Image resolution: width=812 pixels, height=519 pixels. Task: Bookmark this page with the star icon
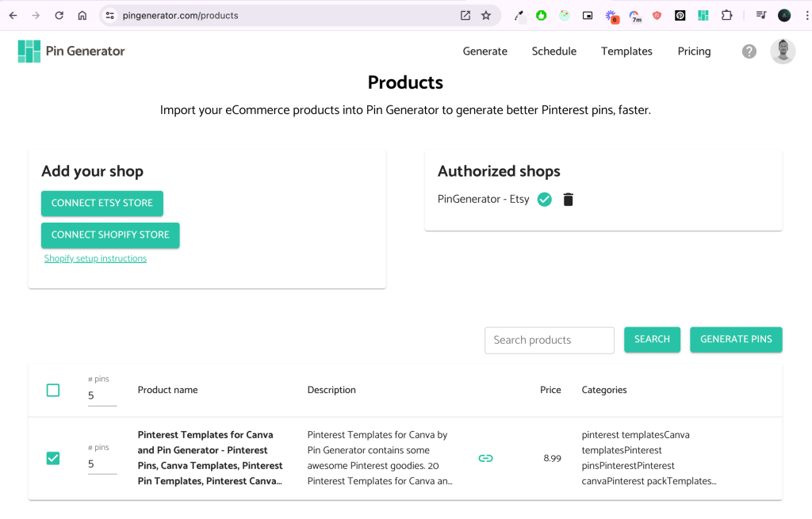pos(486,15)
